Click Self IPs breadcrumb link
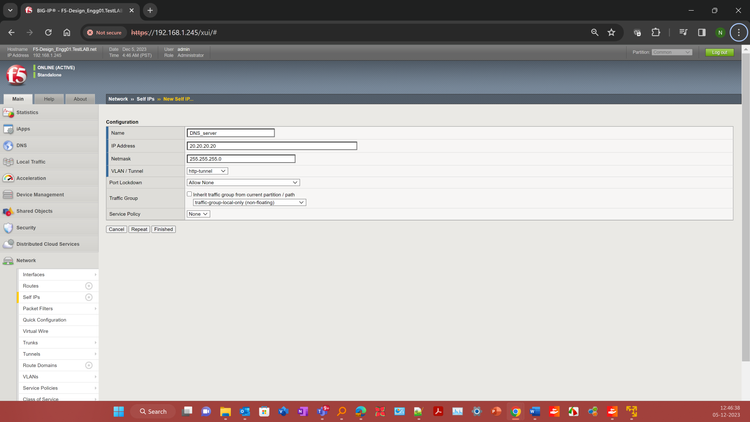Screen dimensions: 750x422 145,99
